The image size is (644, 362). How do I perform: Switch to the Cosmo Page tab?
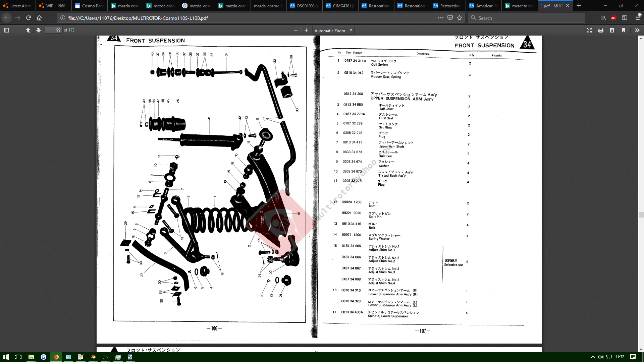click(89, 6)
